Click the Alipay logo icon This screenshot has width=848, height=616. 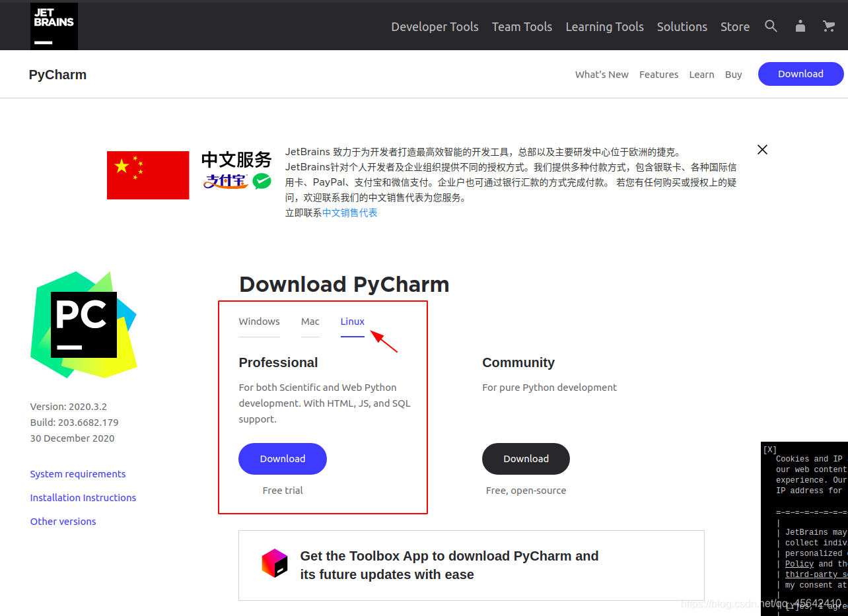point(226,181)
